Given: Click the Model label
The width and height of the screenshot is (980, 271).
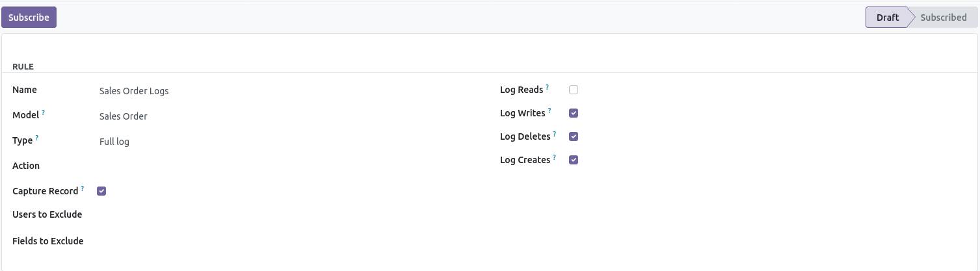Looking at the screenshot, I should (26, 115).
